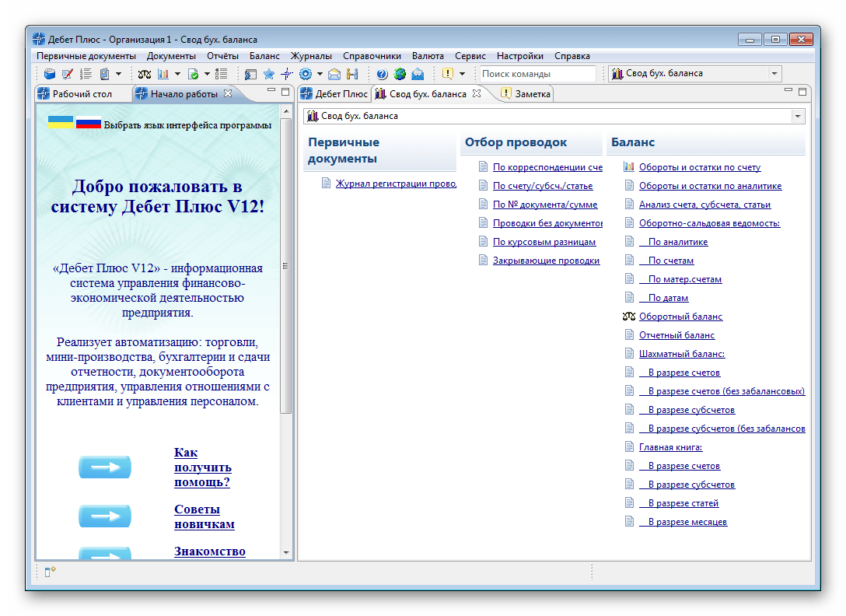
Task: Click the form window toolbar icon
Action: (250, 74)
